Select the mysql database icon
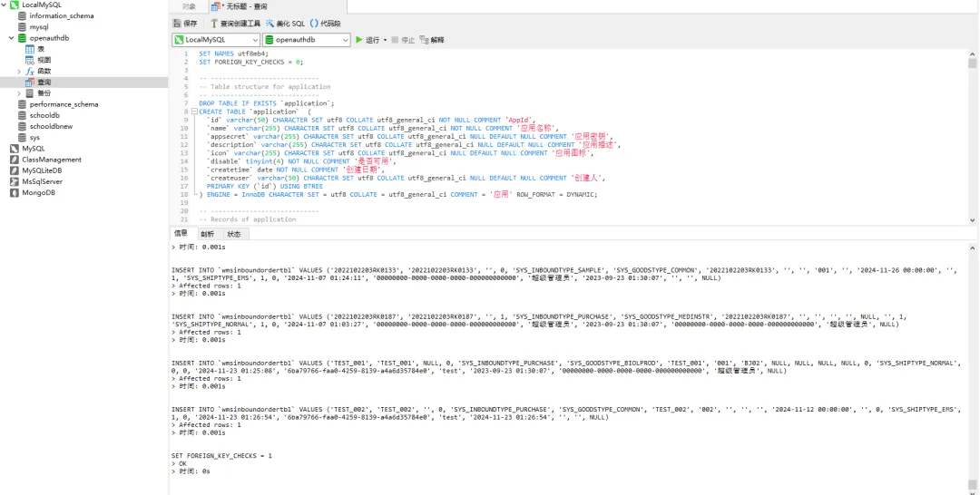The image size is (980, 495). pos(22,27)
